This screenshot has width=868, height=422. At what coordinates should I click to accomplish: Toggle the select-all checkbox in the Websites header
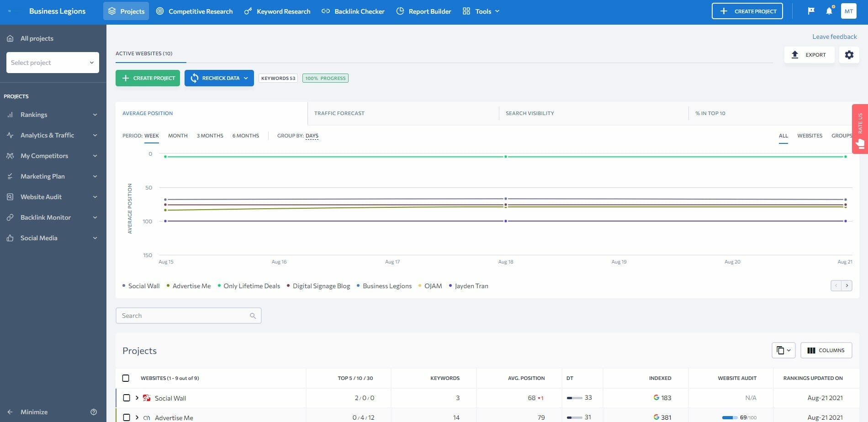[x=125, y=378]
